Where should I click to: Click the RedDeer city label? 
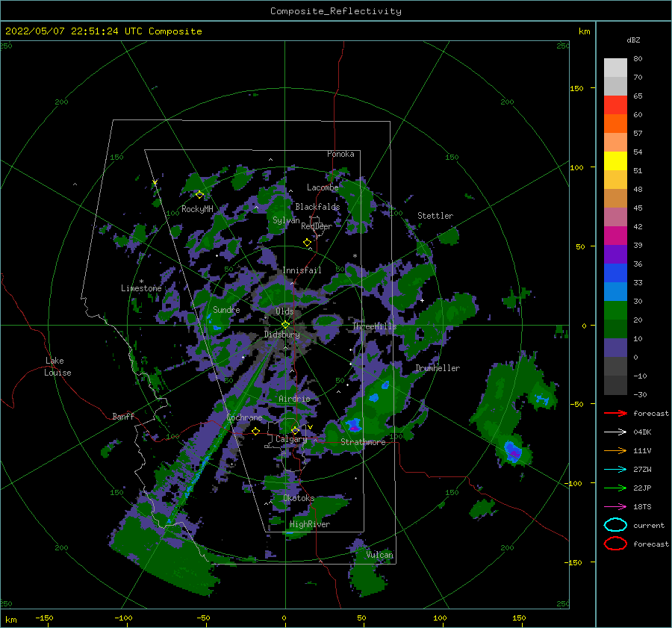pyautogui.click(x=317, y=226)
